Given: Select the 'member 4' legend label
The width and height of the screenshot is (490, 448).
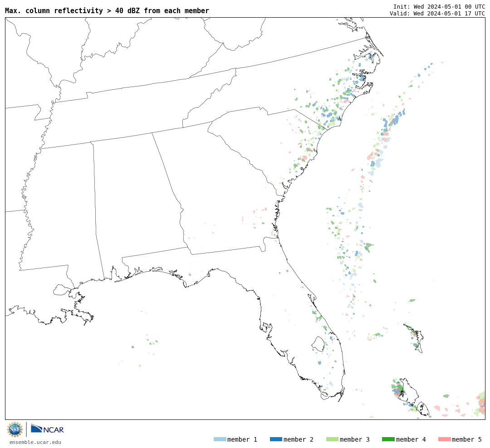Looking at the screenshot, I should [x=411, y=439].
